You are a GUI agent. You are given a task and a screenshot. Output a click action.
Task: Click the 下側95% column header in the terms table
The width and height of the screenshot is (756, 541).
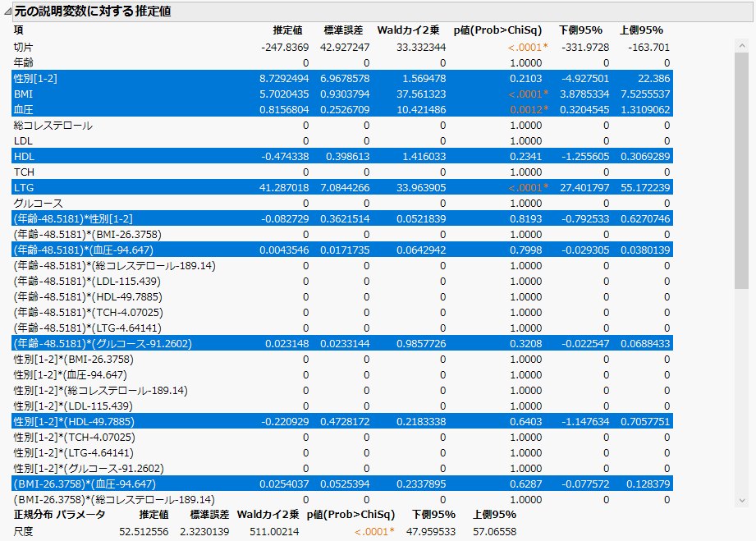[581, 30]
